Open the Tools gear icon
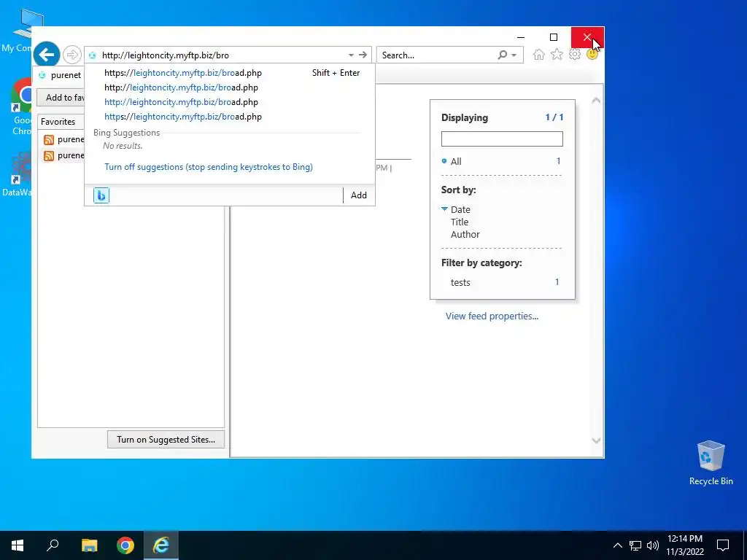This screenshot has height=560, width=747. [x=575, y=54]
